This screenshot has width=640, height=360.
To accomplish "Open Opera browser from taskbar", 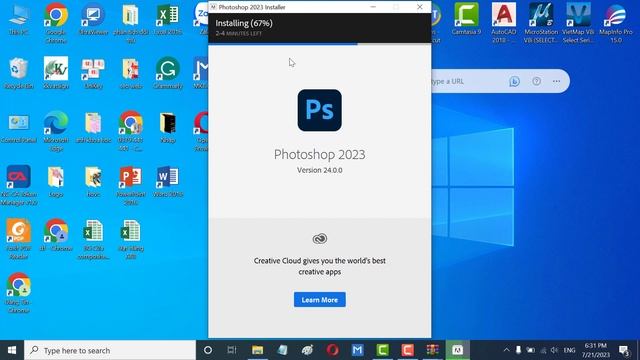I will 332,350.
